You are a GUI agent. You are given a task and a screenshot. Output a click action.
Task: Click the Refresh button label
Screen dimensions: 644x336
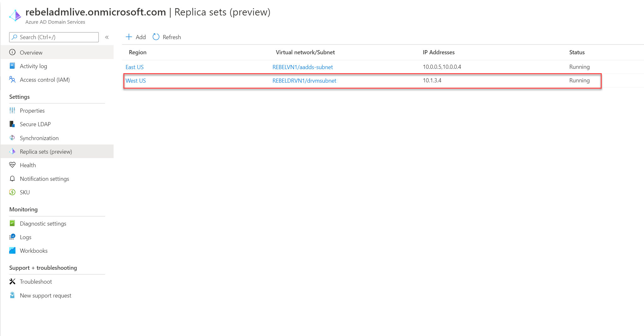(x=172, y=37)
